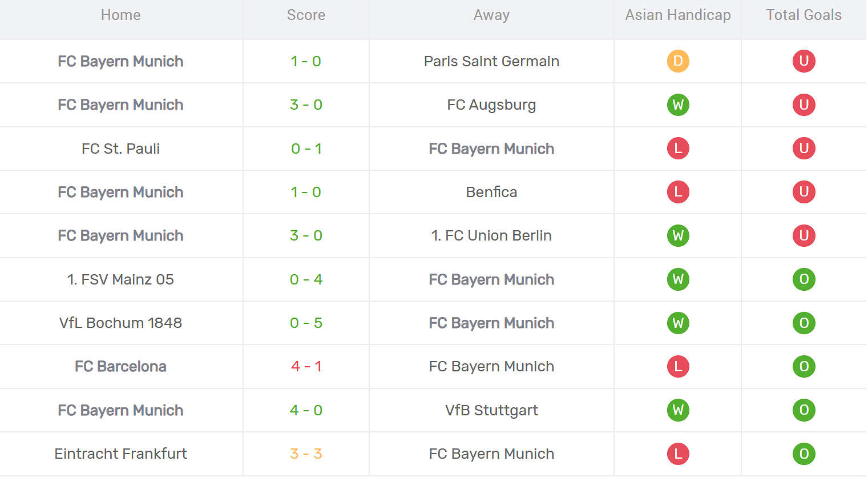
Task: Click the green W handicap badge for FC Augsburg match
Action: coord(678,105)
